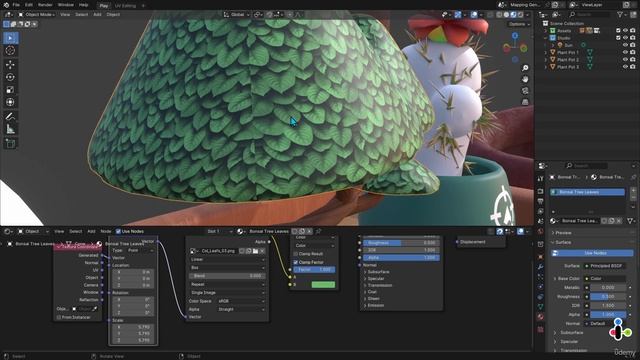Open the sRGB Color Space dropdown
This screenshot has width=640, height=360.
(x=240, y=301)
